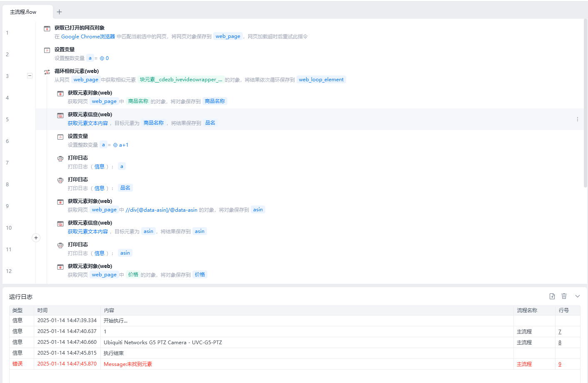Image resolution: width=588 pixels, height=383 pixels.
Task: Click the web_page variable in step 1
Action: tap(228, 37)
